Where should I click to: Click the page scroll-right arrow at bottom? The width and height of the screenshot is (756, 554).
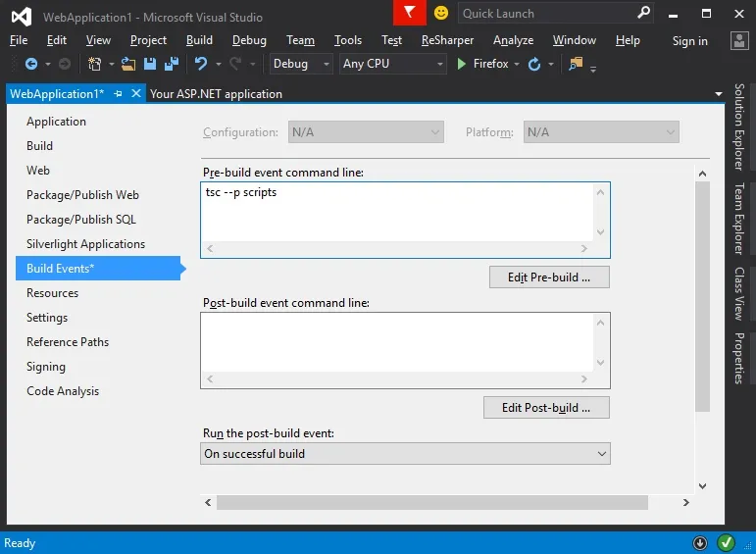[x=685, y=502]
